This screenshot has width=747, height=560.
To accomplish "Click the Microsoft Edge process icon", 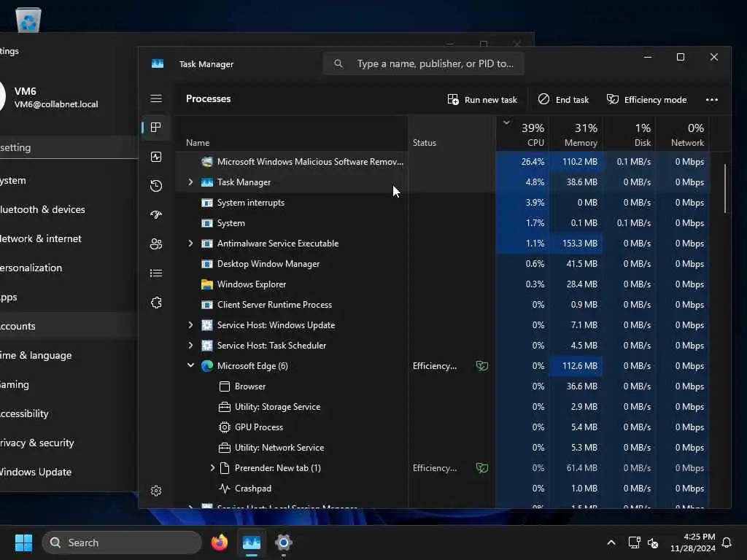I will [206, 366].
